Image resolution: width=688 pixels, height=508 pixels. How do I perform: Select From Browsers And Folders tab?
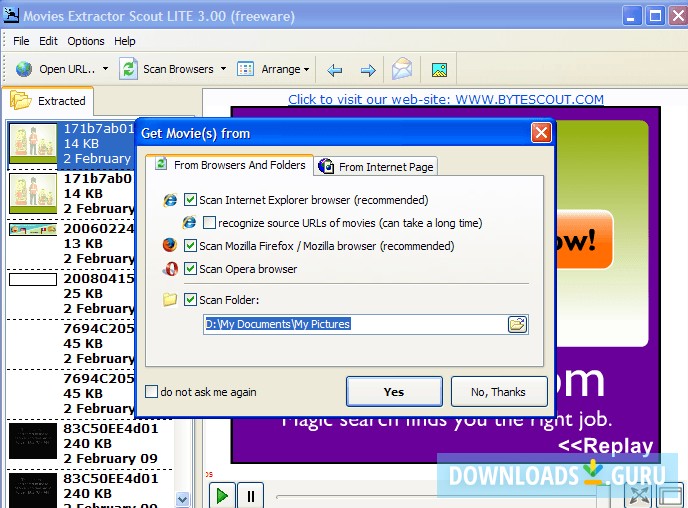pyautogui.click(x=230, y=165)
